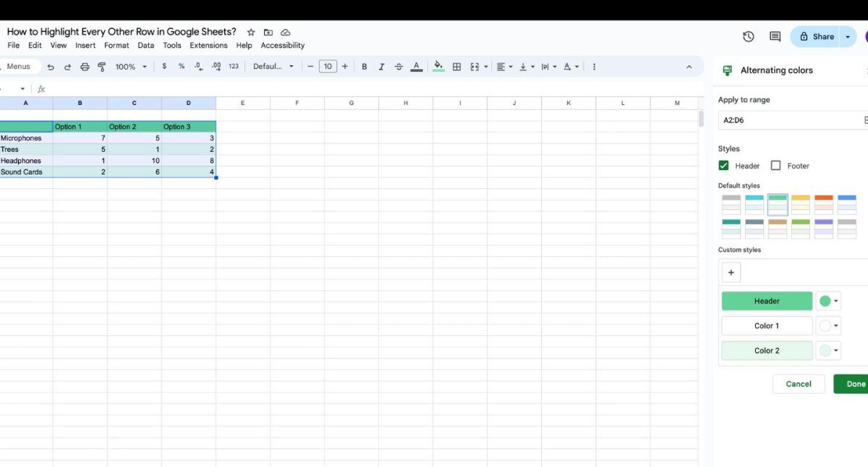This screenshot has height=467, width=868.
Task: Open the text color tool
Action: 417,67
